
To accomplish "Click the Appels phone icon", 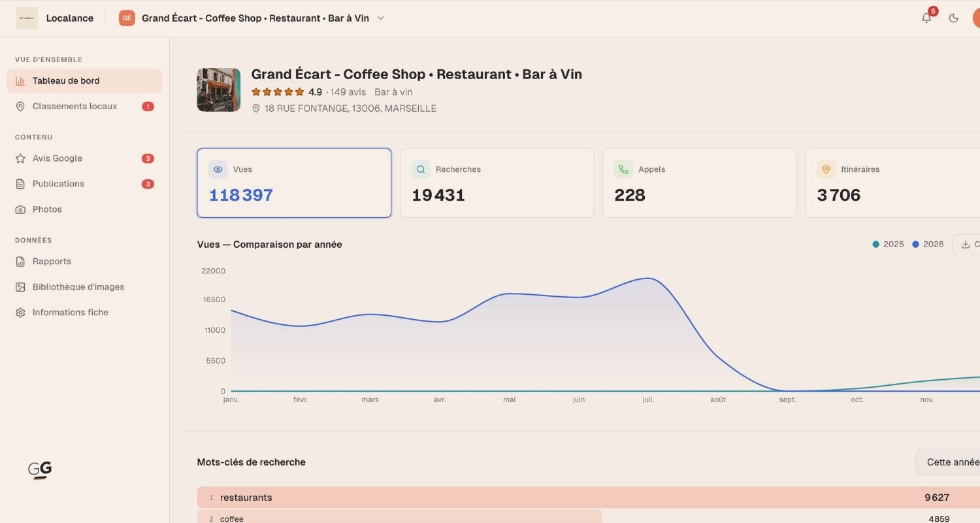I will click(623, 169).
